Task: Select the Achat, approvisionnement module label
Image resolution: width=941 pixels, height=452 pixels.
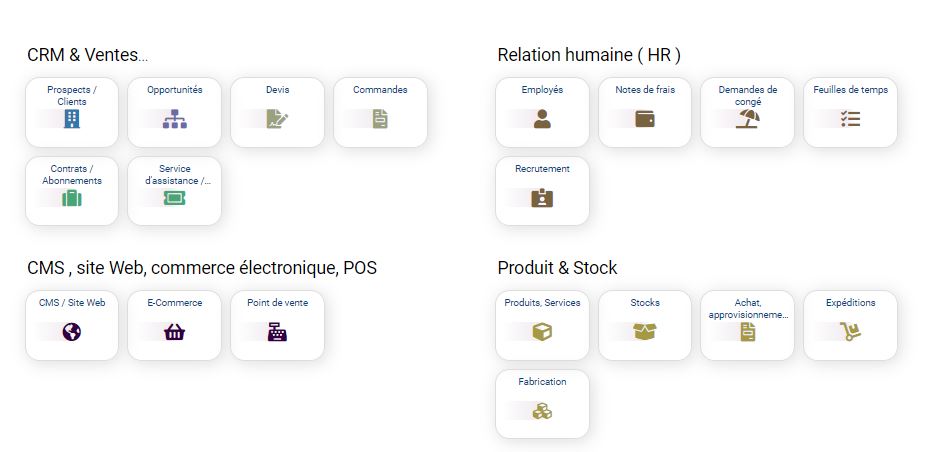Action: tap(748, 308)
